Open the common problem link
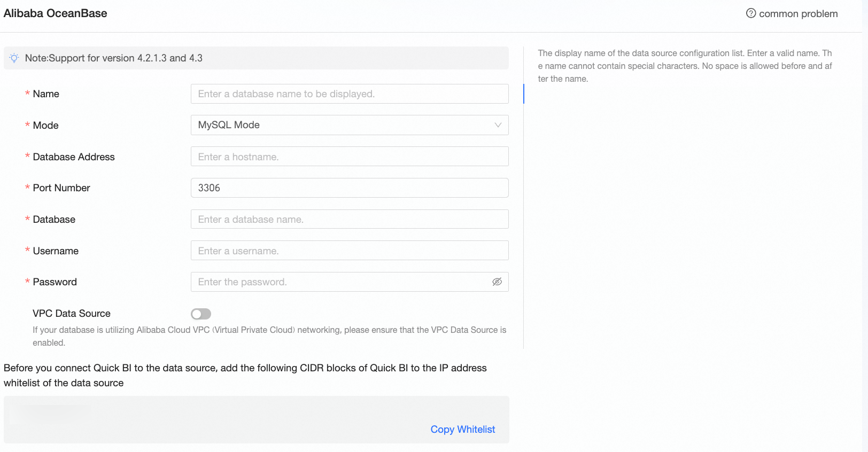The width and height of the screenshot is (868, 452). click(x=799, y=14)
